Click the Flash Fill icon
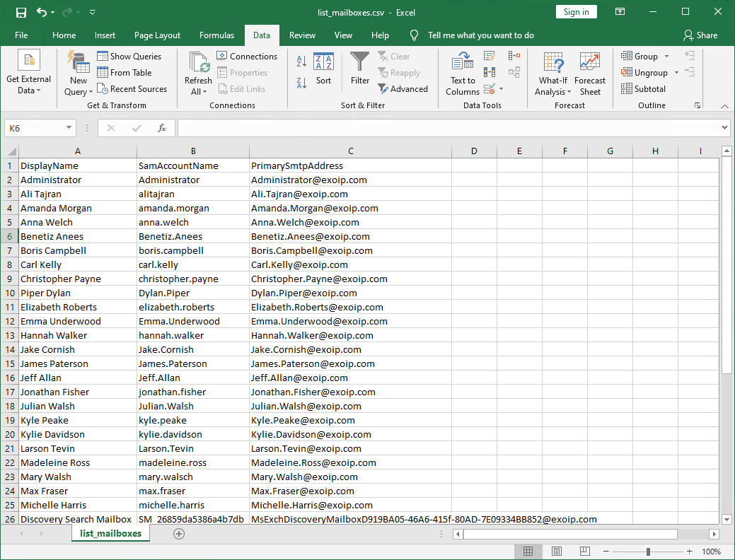Screen dimensions: 735x560 tap(490, 57)
